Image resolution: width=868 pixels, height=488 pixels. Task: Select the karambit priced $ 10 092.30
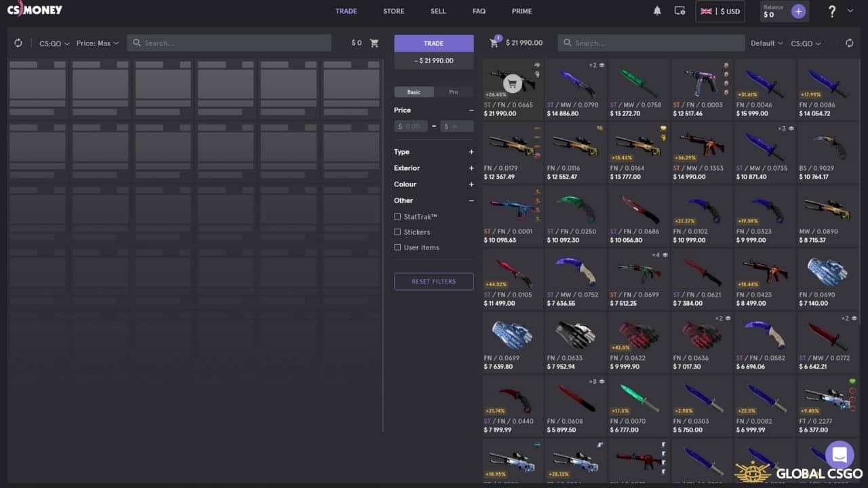click(575, 215)
